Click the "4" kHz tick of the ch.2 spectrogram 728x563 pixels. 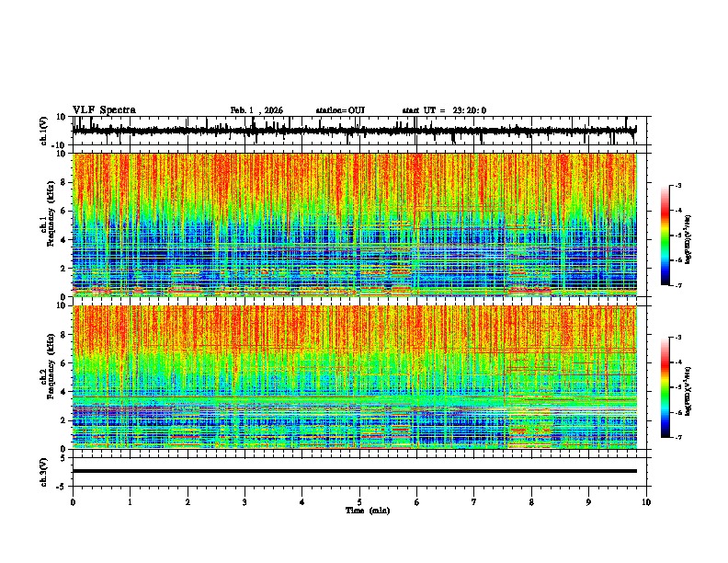tap(63, 392)
